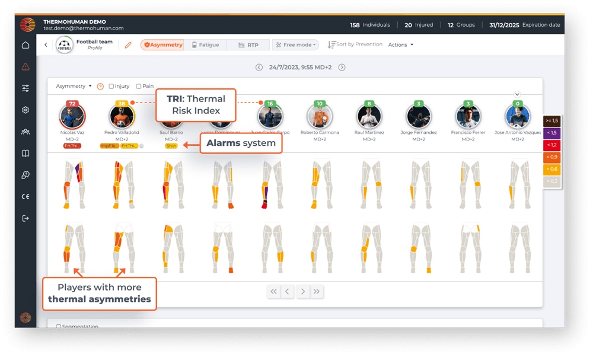Open Pedro Valladolid player avatar
593x364 pixels.
pos(122,116)
